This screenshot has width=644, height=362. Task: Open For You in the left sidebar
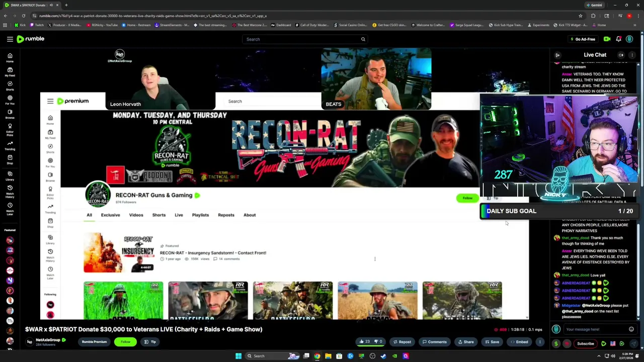(x=10, y=100)
